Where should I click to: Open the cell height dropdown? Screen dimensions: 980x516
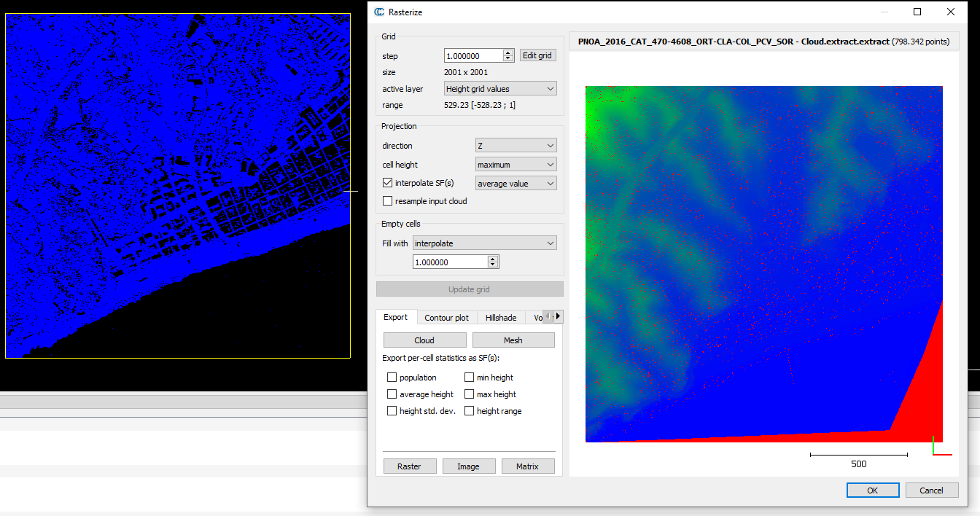pos(516,165)
